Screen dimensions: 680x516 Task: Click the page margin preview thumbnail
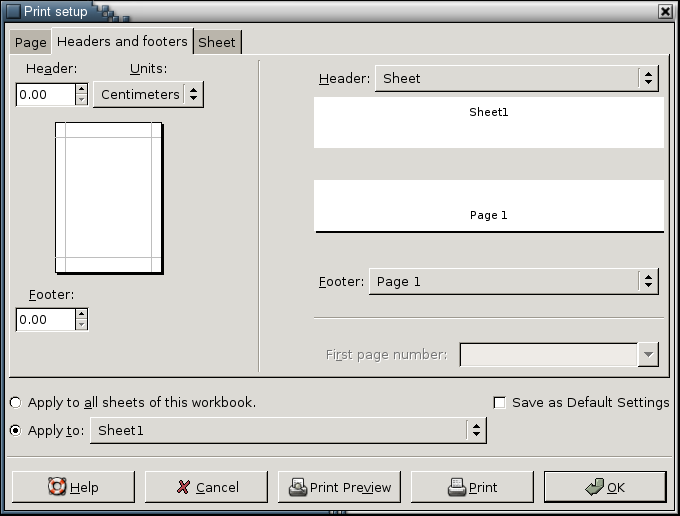click(109, 198)
